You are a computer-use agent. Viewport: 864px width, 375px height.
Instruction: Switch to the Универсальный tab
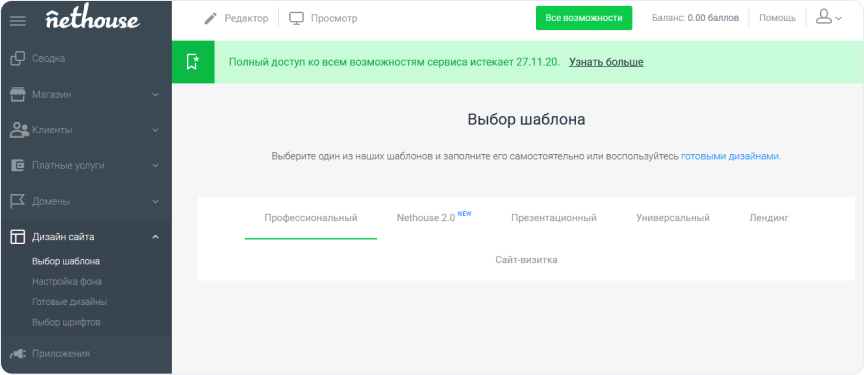673,218
